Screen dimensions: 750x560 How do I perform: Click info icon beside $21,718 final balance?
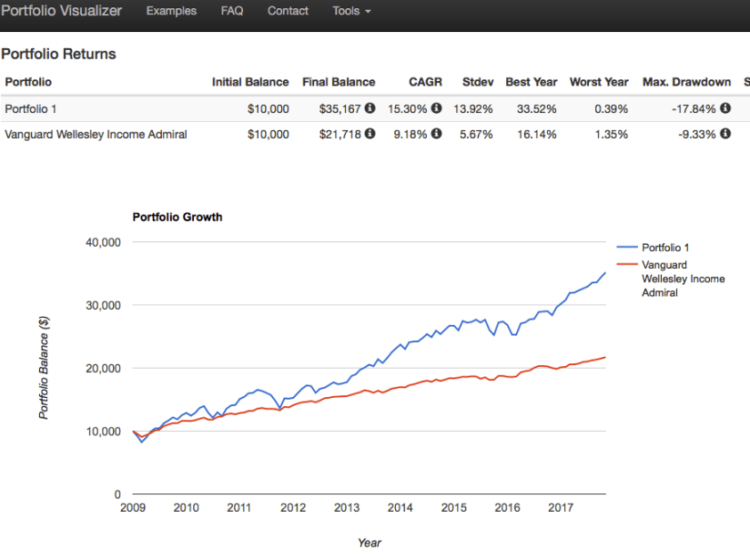(370, 134)
